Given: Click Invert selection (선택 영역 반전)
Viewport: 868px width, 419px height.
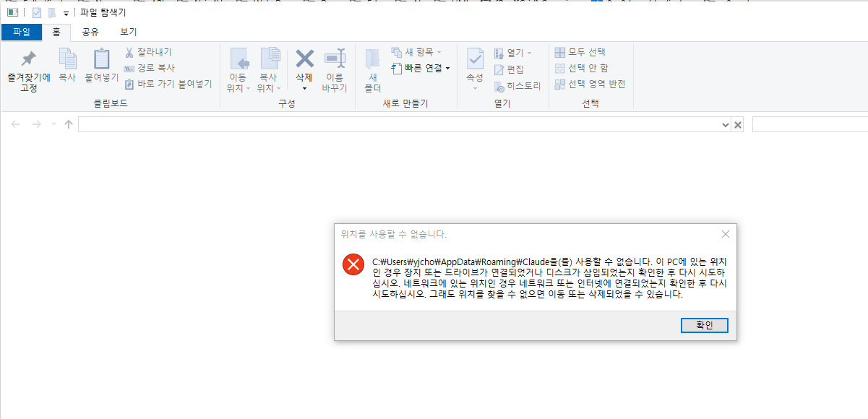Looking at the screenshot, I should pyautogui.click(x=590, y=84).
